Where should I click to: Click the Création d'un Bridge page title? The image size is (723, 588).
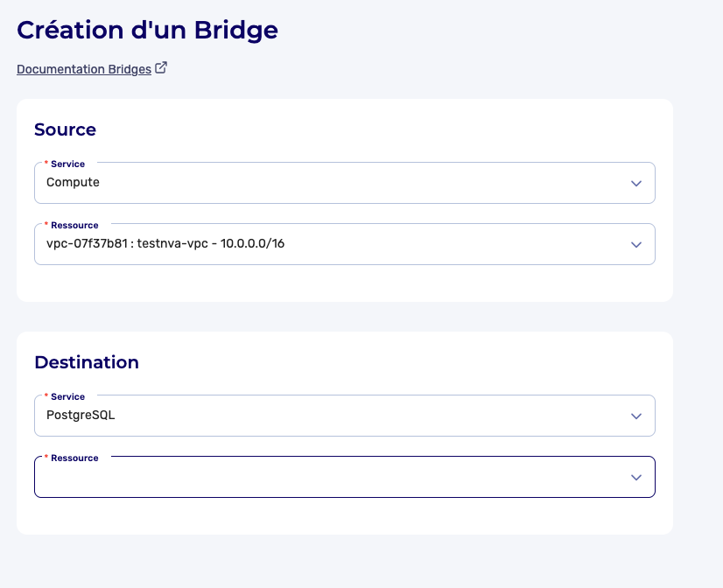[x=148, y=30]
